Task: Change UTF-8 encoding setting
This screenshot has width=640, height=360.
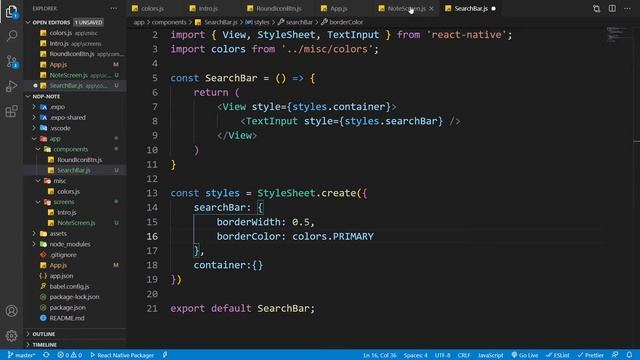Action: pyautogui.click(x=442, y=355)
